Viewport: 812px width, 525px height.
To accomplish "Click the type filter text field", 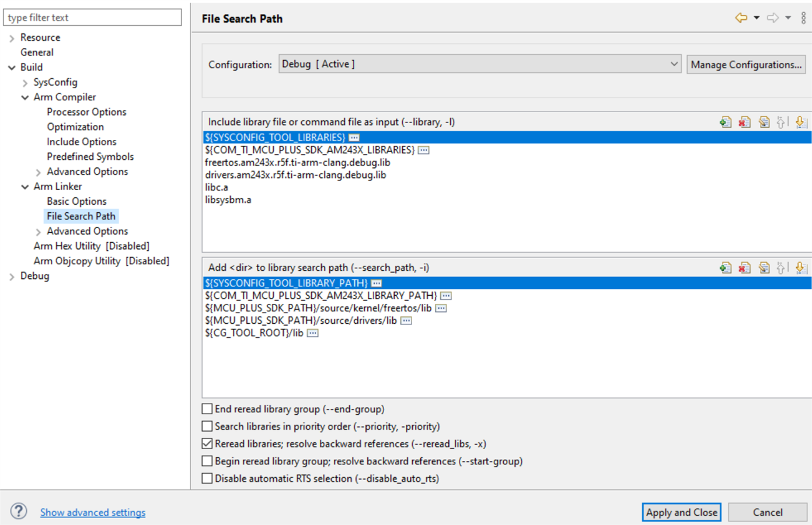I will click(92, 17).
